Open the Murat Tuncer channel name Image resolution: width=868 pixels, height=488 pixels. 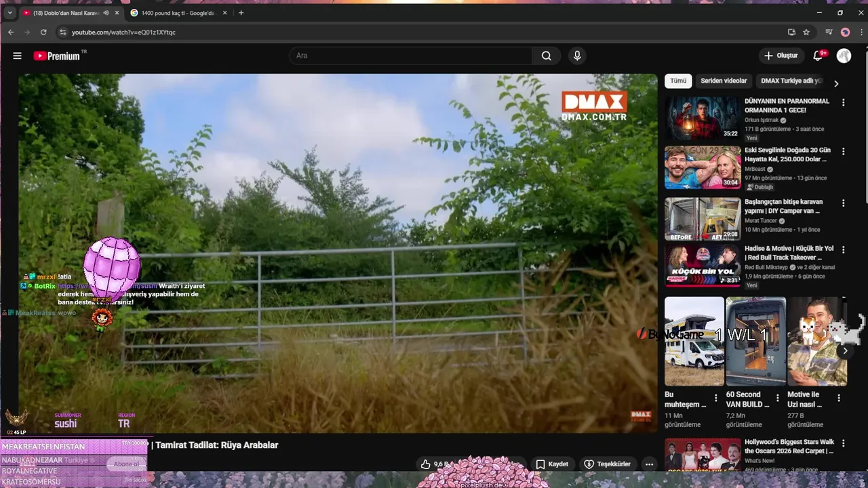point(761,221)
